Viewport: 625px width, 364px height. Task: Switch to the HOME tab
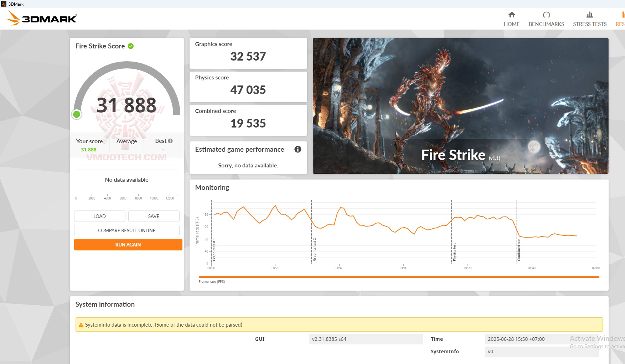coord(511,20)
